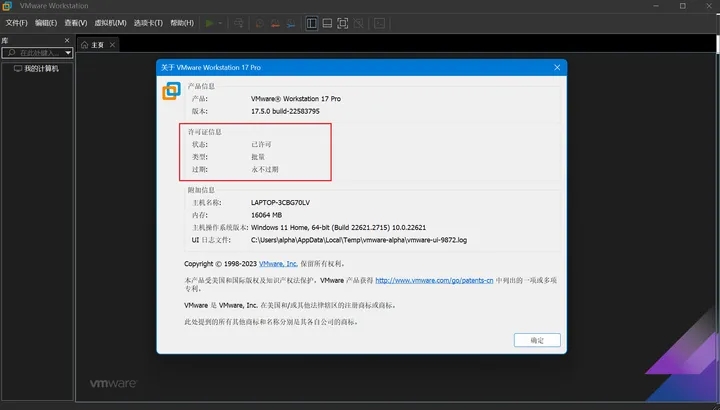The width and height of the screenshot is (720, 410).
Task: Select 我的计算机 in the library tree
Action: pyautogui.click(x=41, y=69)
